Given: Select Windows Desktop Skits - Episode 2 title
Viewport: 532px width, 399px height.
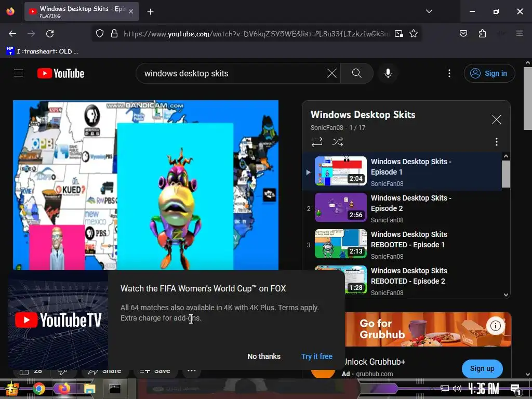Looking at the screenshot, I should pos(411,203).
